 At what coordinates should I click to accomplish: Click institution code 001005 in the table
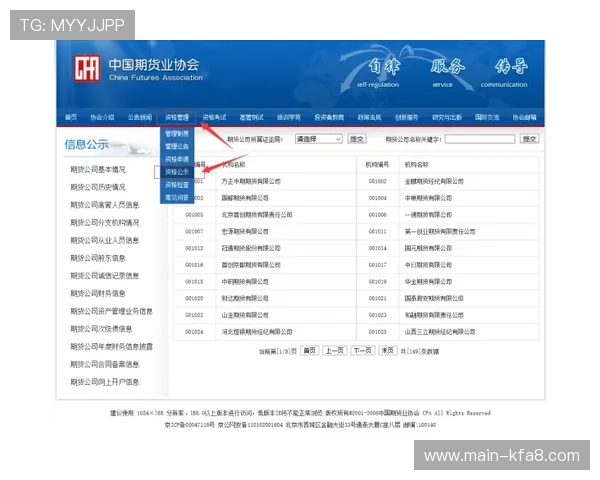(x=194, y=215)
